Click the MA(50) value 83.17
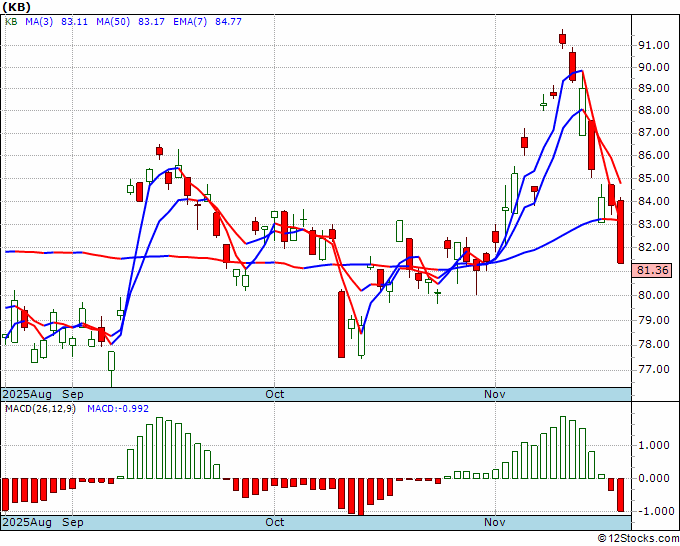Image resolution: width=680 pixels, height=546 pixels. [x=151, y=22]
